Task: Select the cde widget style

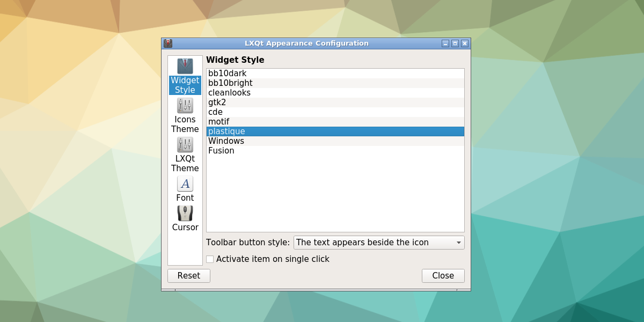Action: click(335, 112)
